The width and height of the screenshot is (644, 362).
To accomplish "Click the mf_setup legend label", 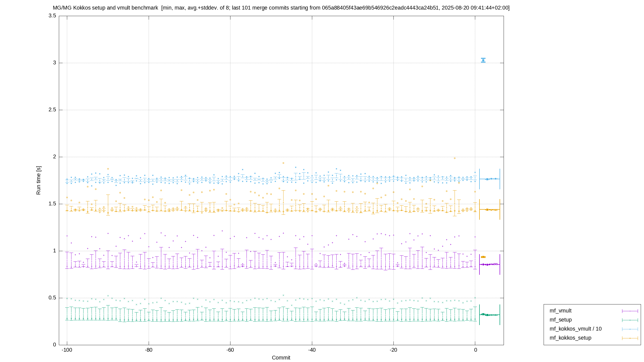I will tap(560, 320).
